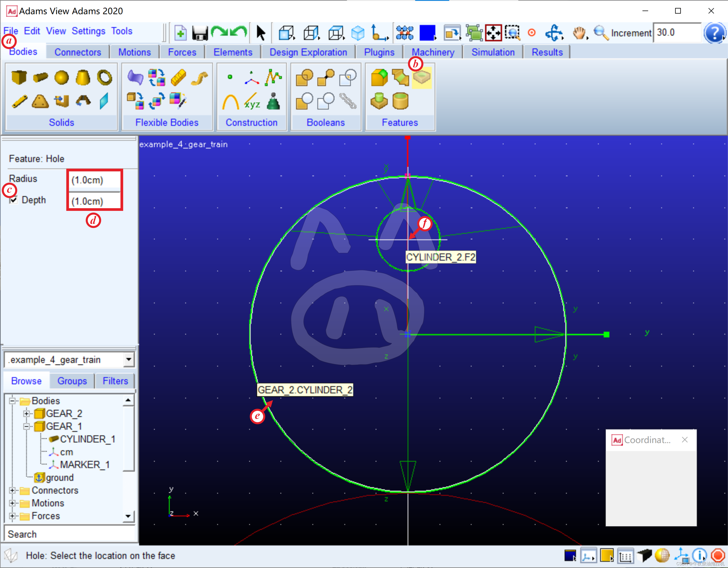Click the Select arrow tool
The height and width of the screenshot is (568, 728).
(x=261, y=33)
